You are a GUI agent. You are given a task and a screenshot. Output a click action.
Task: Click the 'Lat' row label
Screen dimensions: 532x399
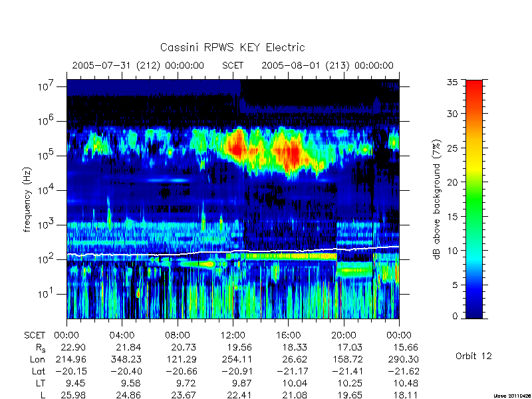point(39,371)
